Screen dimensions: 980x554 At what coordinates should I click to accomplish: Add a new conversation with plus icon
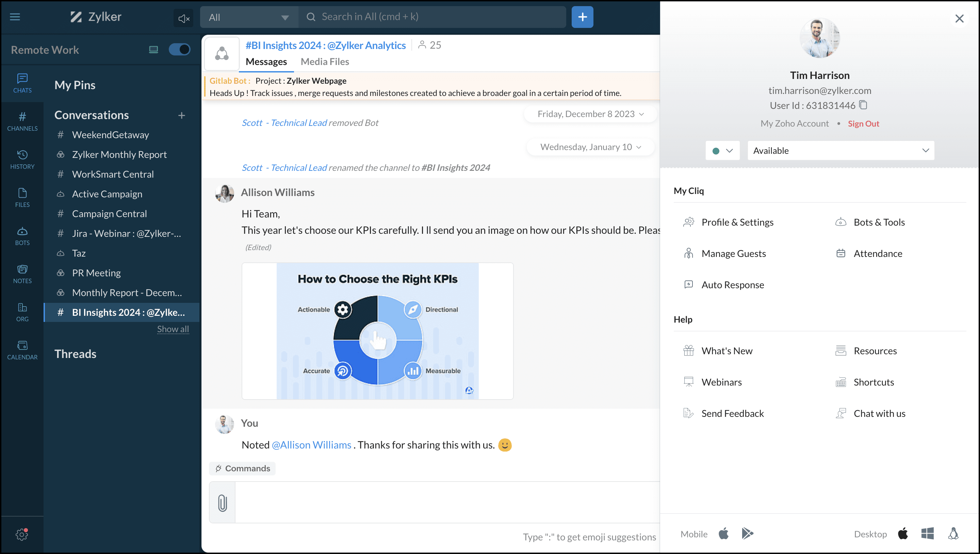tap(182, 115)
